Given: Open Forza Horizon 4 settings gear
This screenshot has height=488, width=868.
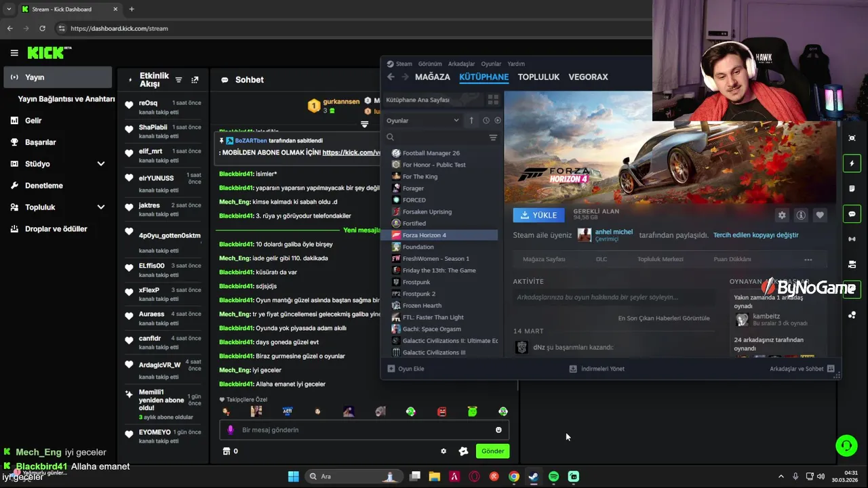Looking at the screenshot, I should tap(782, 215).
